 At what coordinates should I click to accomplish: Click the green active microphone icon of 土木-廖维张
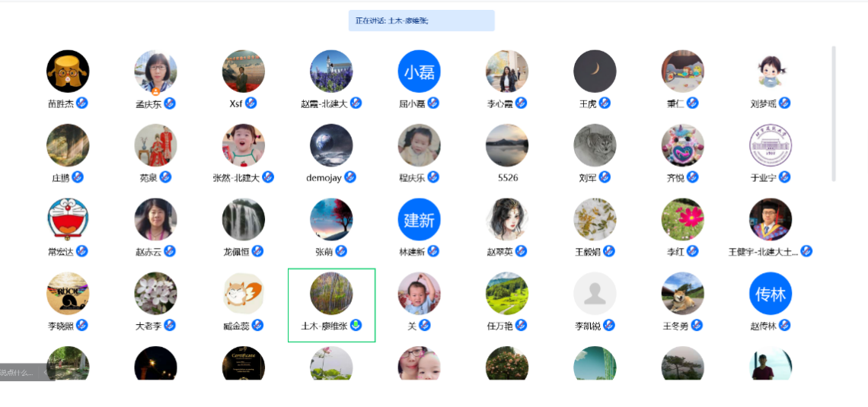tap(356, 325)
